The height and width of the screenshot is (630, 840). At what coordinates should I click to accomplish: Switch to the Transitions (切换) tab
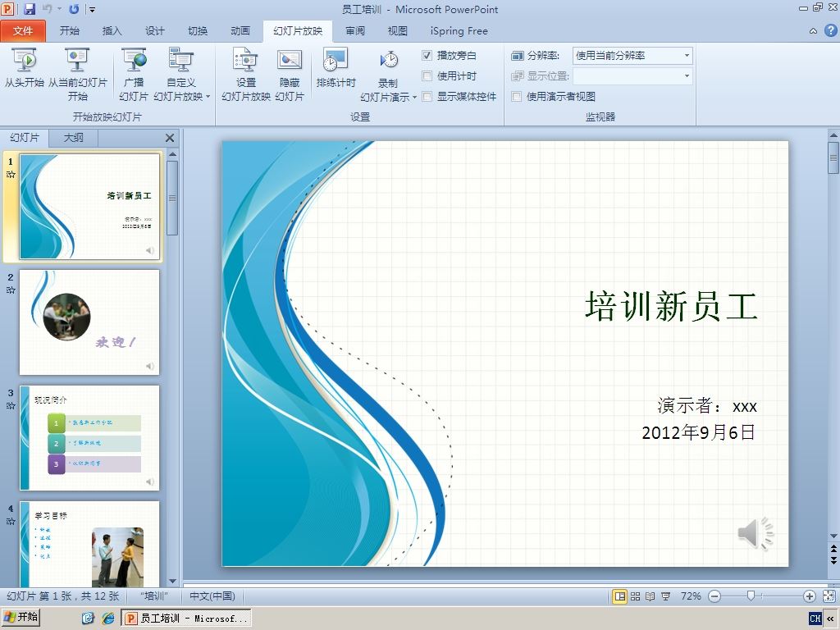click(x=198, y=31)
